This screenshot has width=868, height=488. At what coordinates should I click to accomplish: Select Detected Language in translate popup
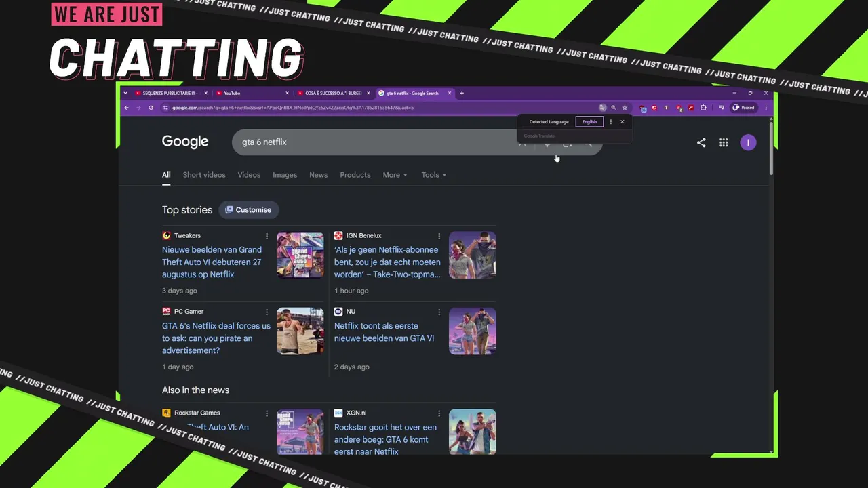pos(549,122)
